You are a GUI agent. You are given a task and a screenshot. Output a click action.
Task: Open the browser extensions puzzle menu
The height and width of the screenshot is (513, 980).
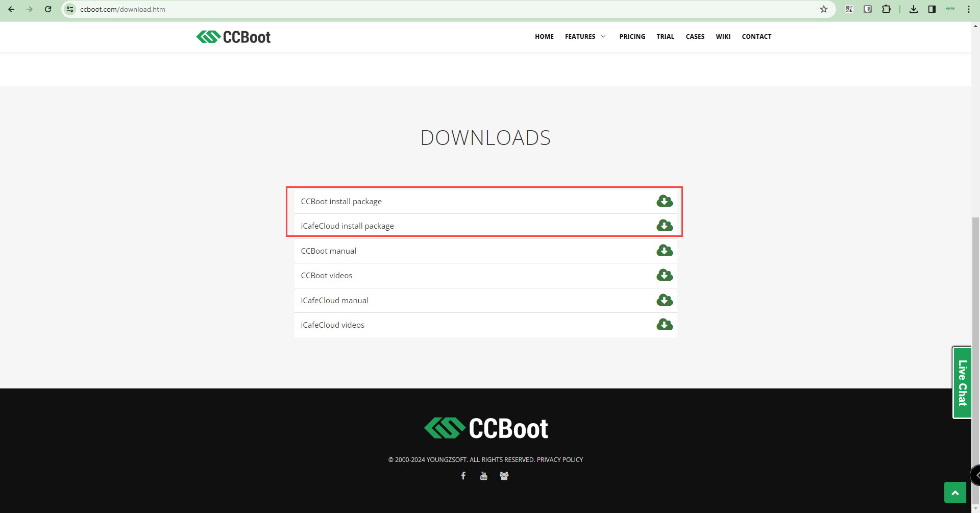click(x=887, y=9)
